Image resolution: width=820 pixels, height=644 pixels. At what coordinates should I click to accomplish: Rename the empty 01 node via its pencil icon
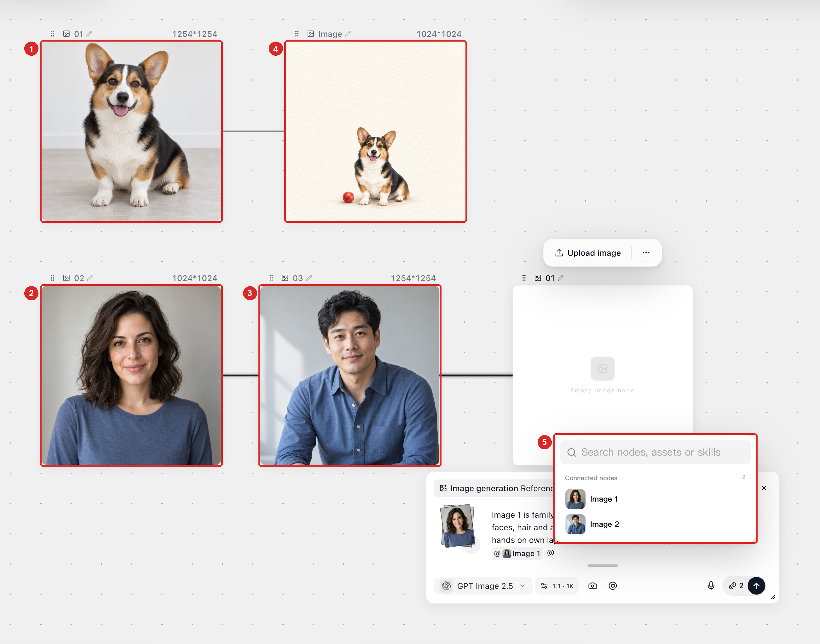561,278
